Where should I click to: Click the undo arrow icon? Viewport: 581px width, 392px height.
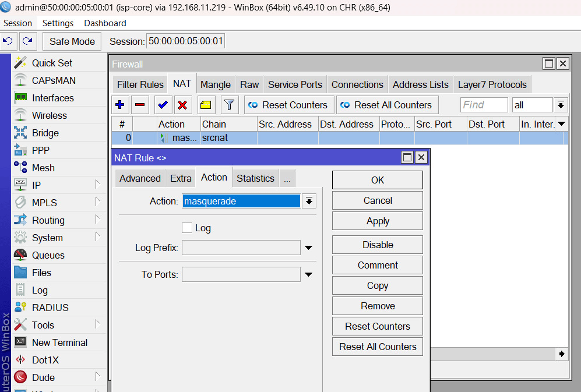pos(8,41)
